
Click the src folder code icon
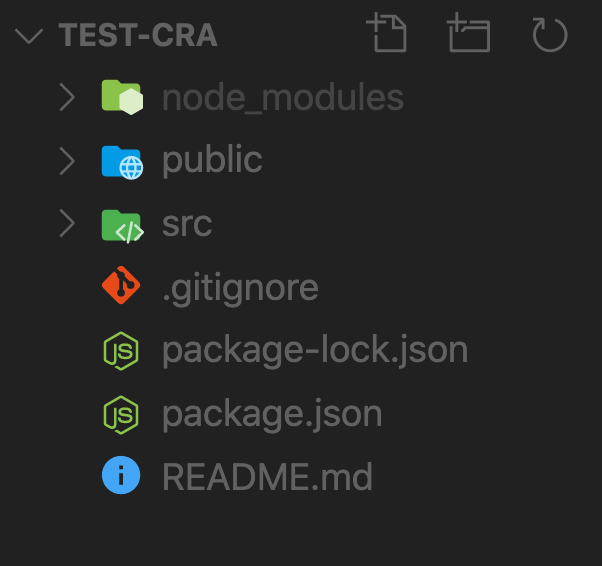122,226
